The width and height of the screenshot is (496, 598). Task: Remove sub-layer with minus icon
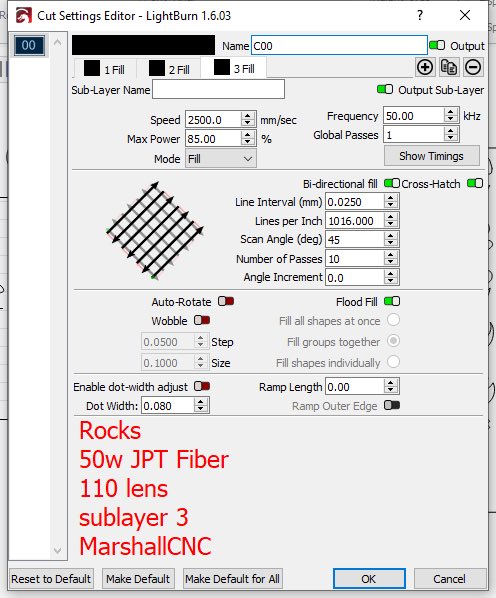coord(473,68)
